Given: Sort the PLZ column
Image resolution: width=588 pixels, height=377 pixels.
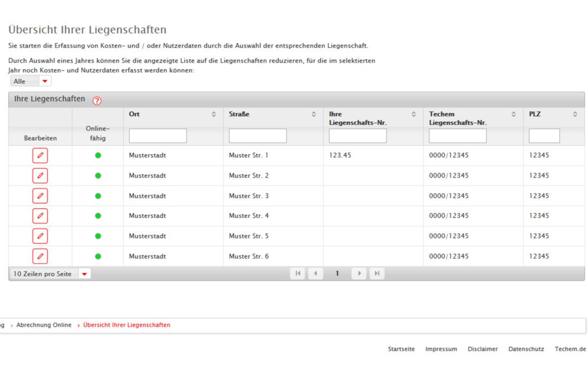Looking at the screenshot, I should [575, 114].
